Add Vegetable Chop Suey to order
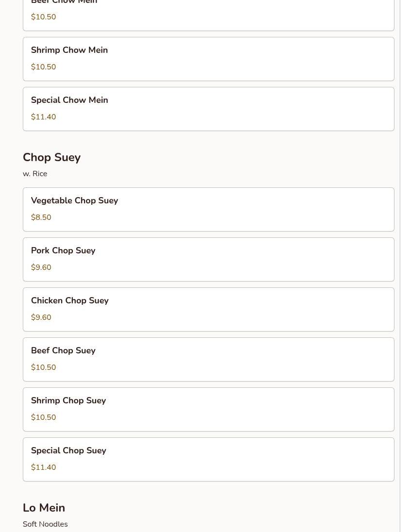The width and height of the screenshot is (410, 532). tap(208, 209)
